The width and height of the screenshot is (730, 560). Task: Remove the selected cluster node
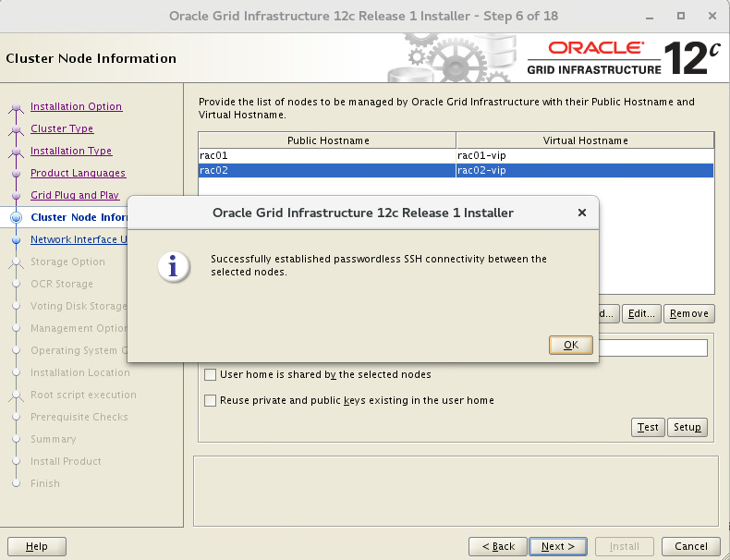point(689,314)
